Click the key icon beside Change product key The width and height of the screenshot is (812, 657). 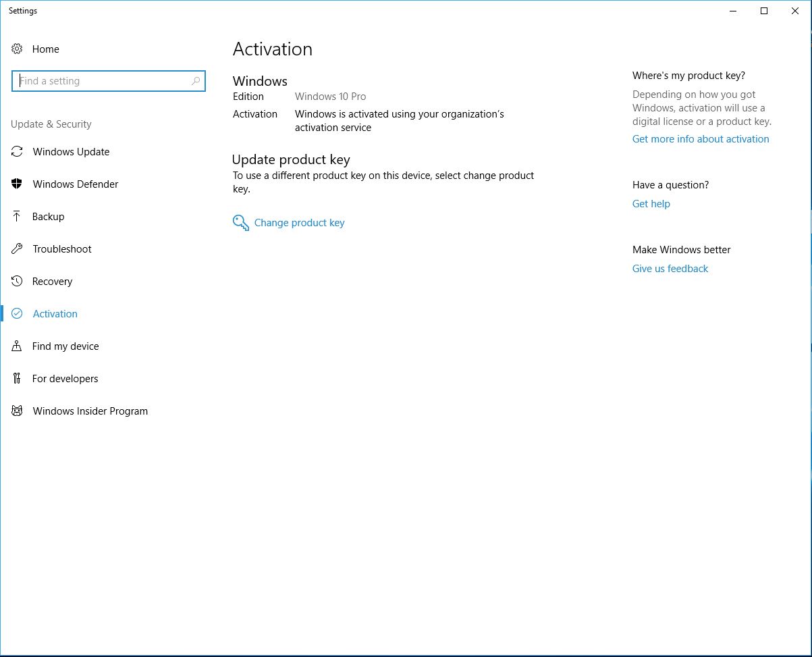(x=240, y=222)
